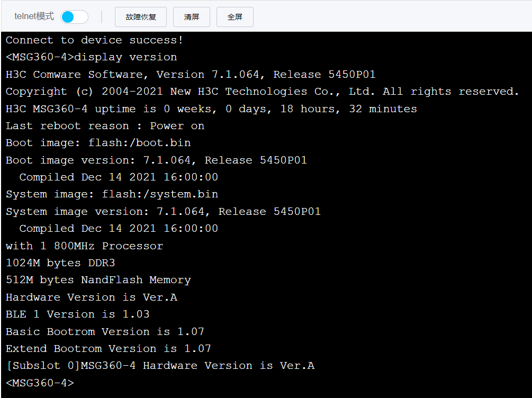Click the "Boot image: flash:/boot.bin" line
Screen dimensions: 532x398
(98, 143)
